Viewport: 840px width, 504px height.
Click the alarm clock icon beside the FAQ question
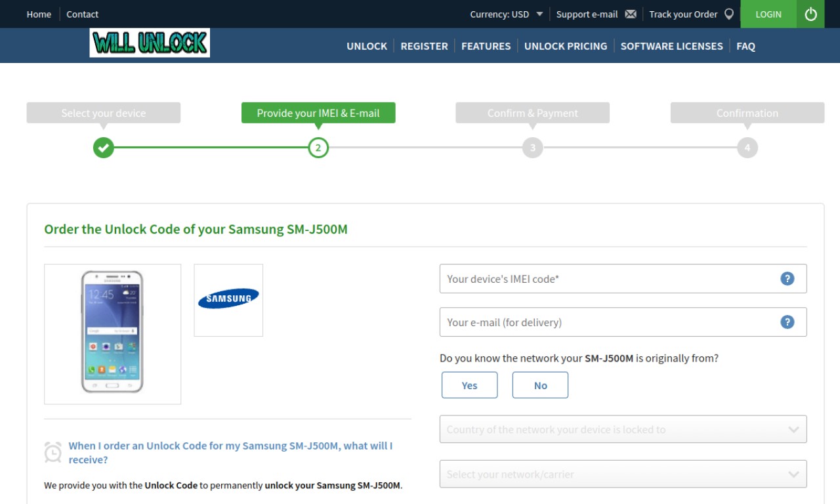[x=52, y=452]
